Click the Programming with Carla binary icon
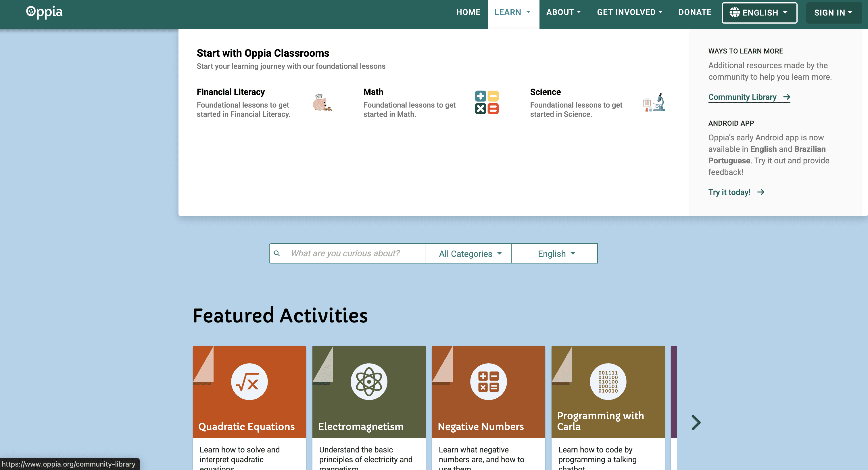 point(608,382)
